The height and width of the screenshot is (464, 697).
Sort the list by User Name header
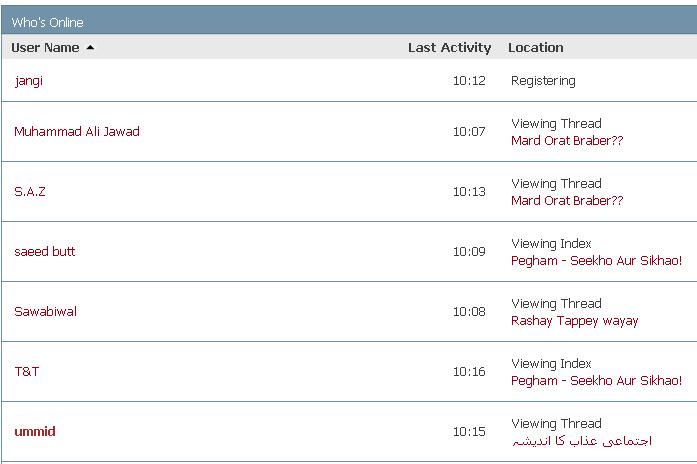(45, 47)
